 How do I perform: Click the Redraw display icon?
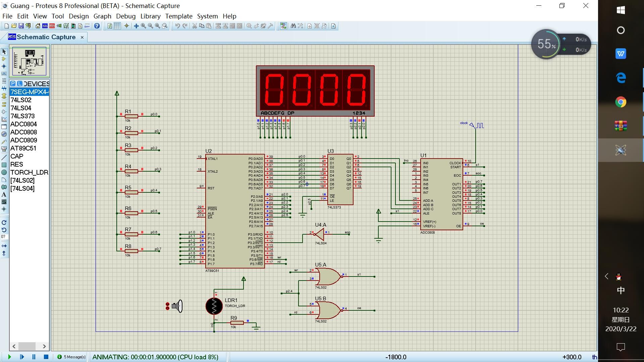click(110, 26)
